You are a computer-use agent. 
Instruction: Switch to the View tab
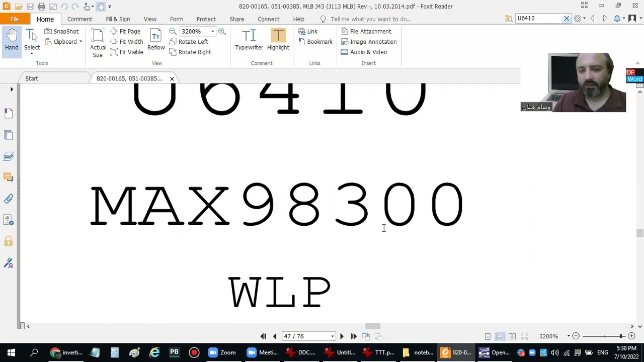click(x=150, y=19)
